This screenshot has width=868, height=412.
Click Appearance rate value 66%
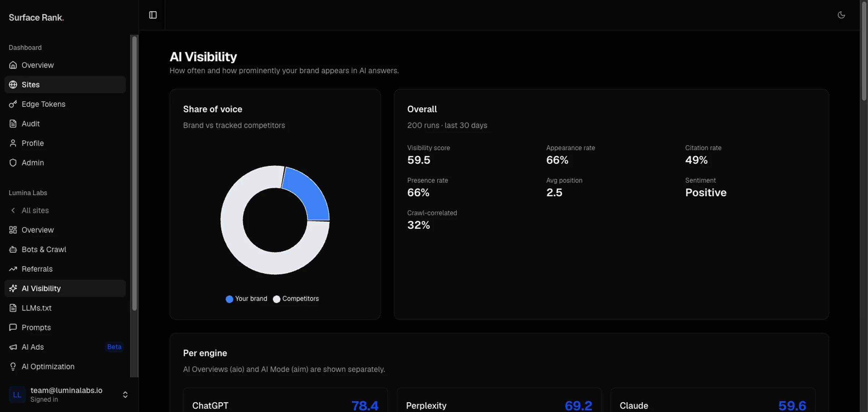557,160
